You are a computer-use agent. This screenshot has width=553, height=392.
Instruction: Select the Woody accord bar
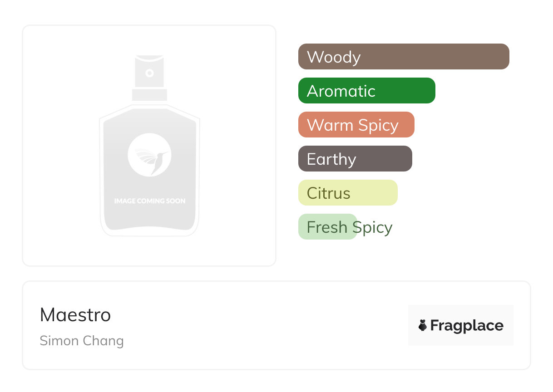[404, 57]
